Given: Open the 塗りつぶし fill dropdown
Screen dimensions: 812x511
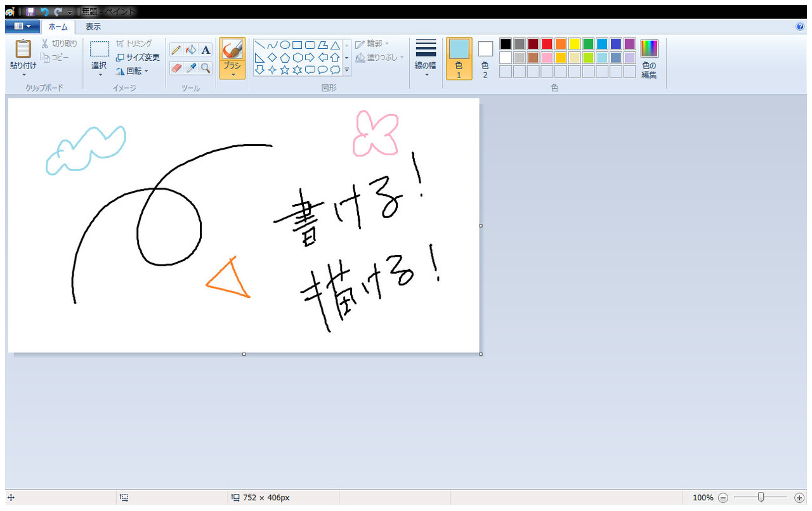Looking at the screenshot, I should pos(380,58).
